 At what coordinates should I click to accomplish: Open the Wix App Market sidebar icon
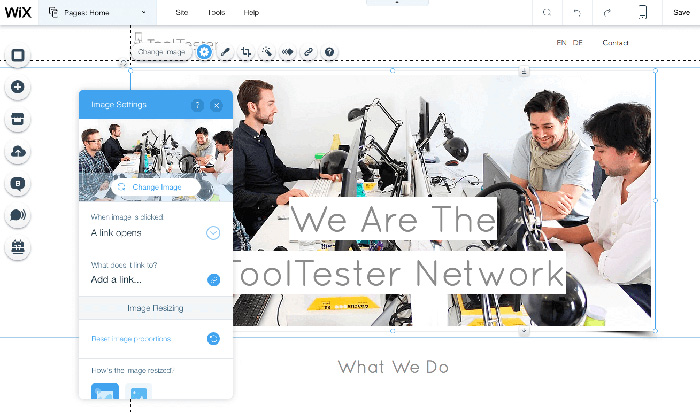[18, 119]
